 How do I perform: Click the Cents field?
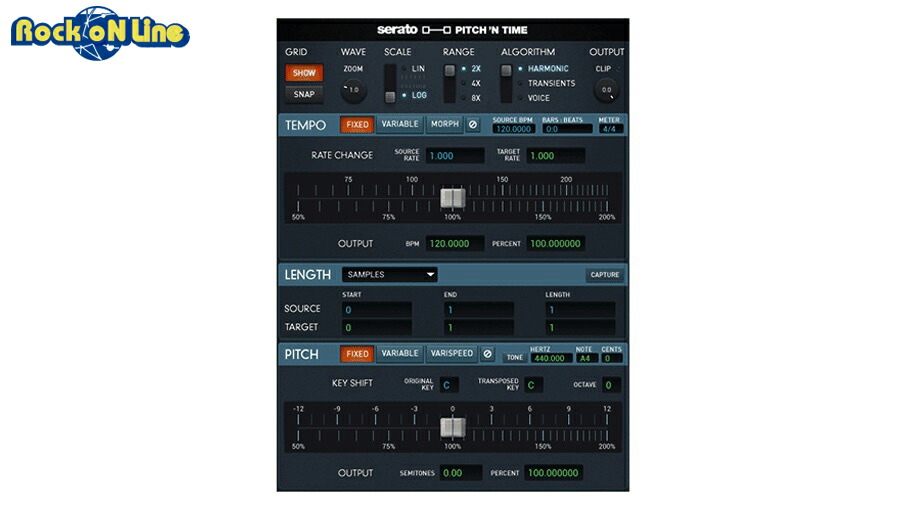pos(611,358)
